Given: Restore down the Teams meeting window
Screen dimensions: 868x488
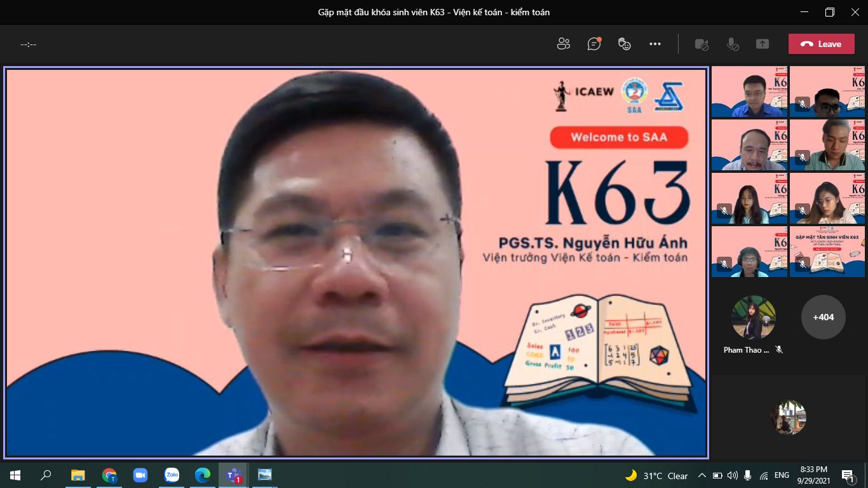Looking at the screenshot, I should 830,12.
